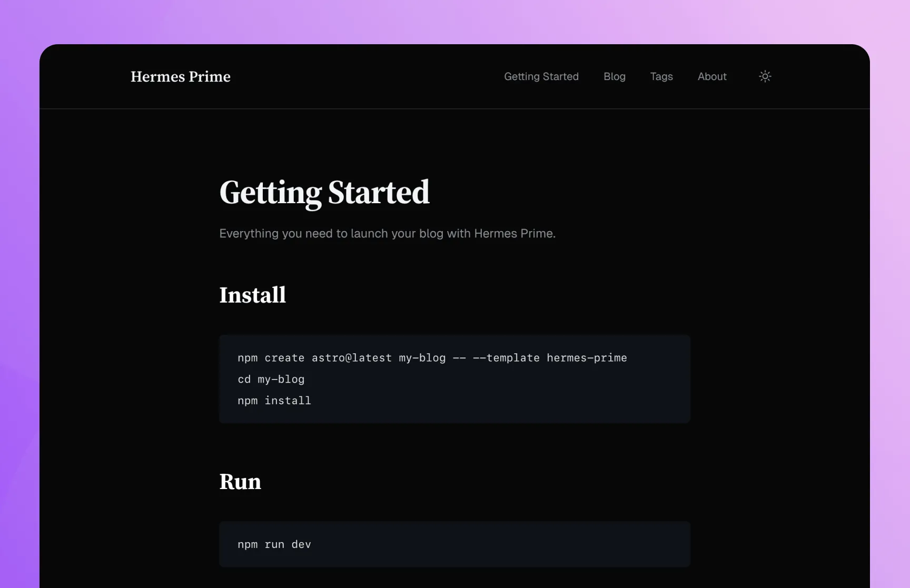Click the large Getting Started page heading
Screen dimensions: 910x588
(324, 193)
